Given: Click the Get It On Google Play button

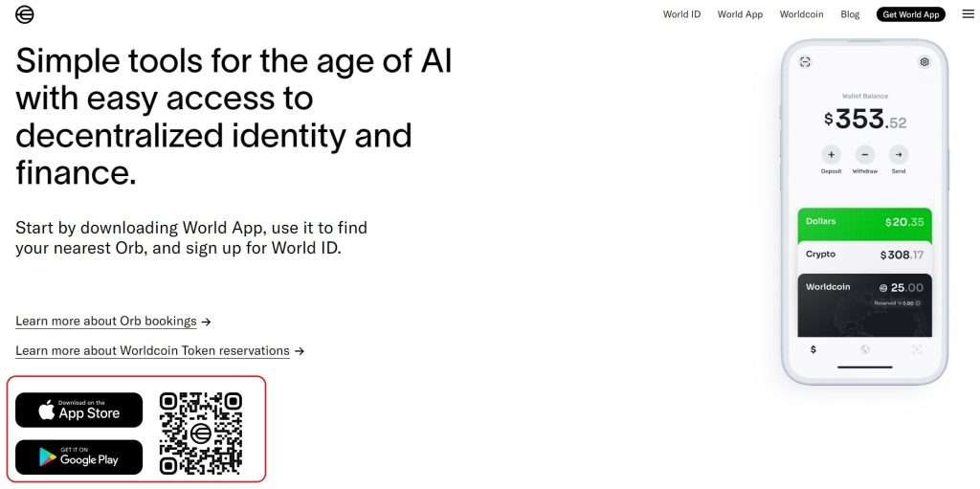Looking at the screenshot, I should 79,457.
